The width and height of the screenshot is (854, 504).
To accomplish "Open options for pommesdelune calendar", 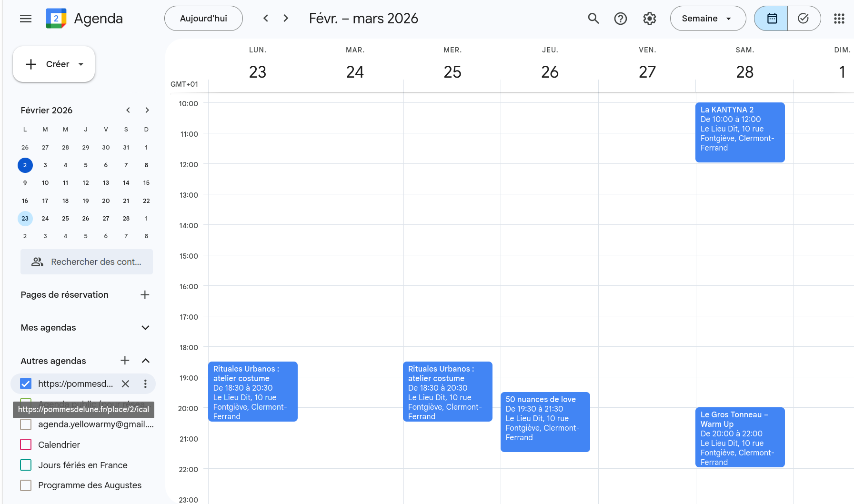I will pos(145,384).
